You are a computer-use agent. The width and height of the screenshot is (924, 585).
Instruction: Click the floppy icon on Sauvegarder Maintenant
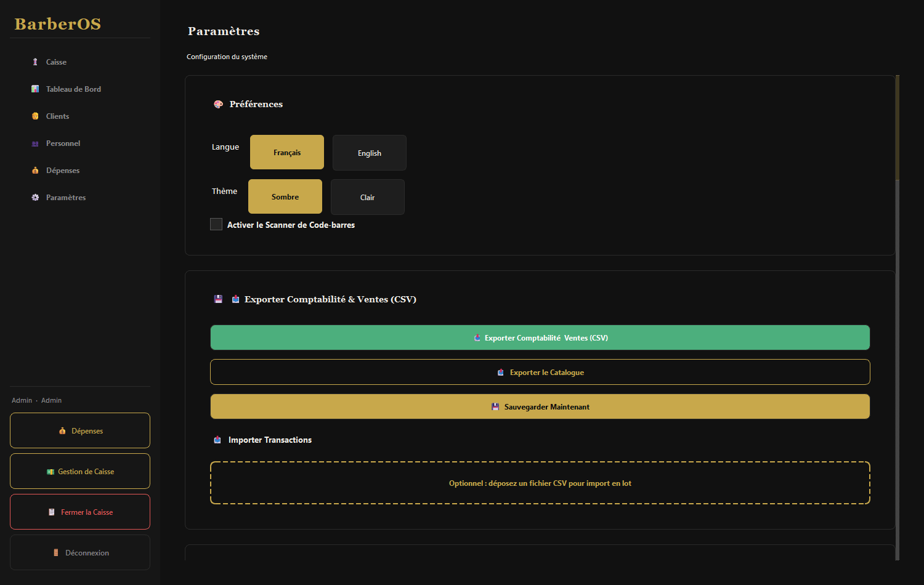(x=495, y=407)
